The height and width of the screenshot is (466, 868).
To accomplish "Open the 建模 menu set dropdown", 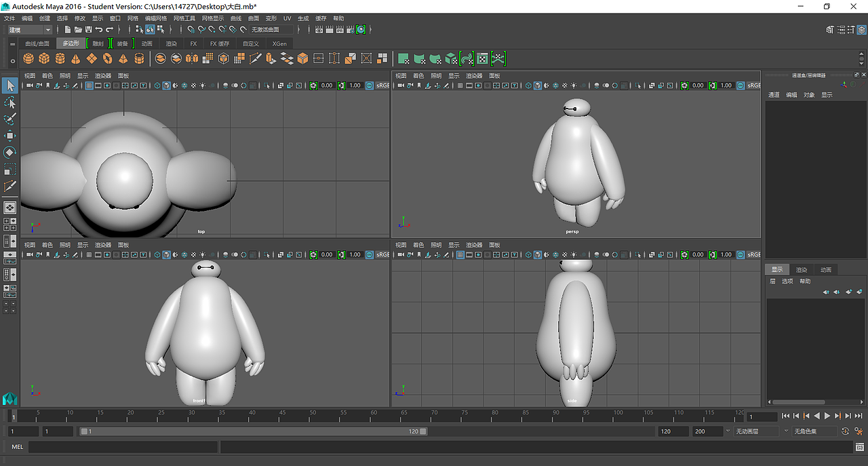I will point(29,30).
